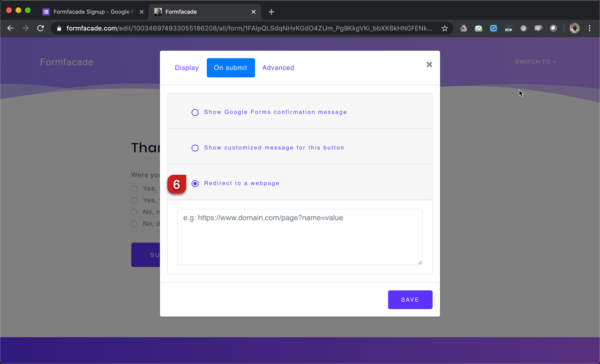Viewport: 600px width, 364px height.
Task: Click the Formfacade logo link
Action: pyautogui.click(x=67, y=61)
